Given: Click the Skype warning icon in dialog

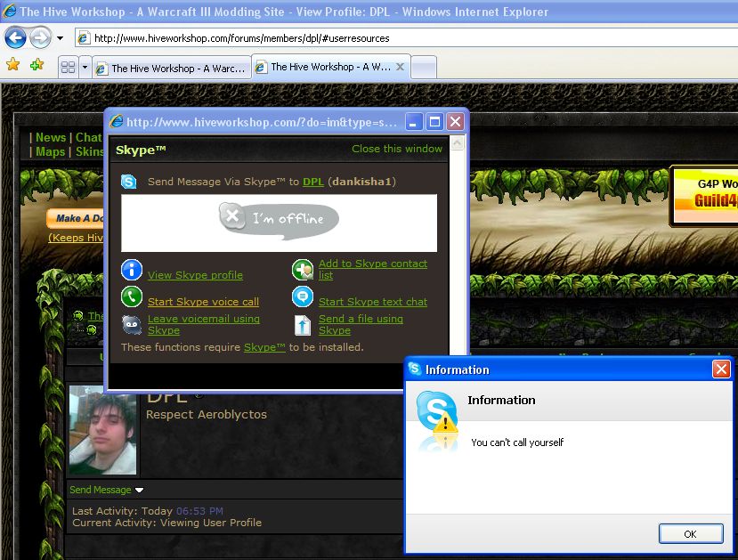Looking at the screenshot, I should (x=437, y=412).
